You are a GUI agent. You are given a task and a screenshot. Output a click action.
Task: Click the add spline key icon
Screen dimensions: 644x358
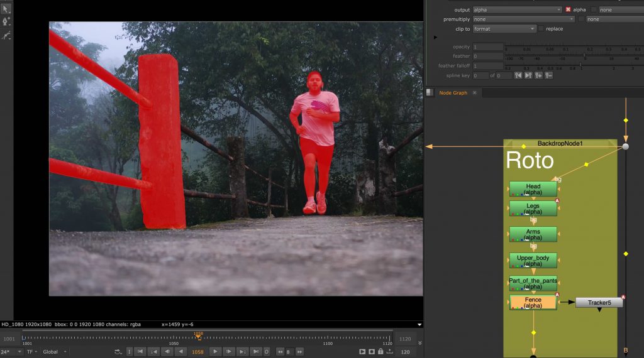(x=539, y=75)
